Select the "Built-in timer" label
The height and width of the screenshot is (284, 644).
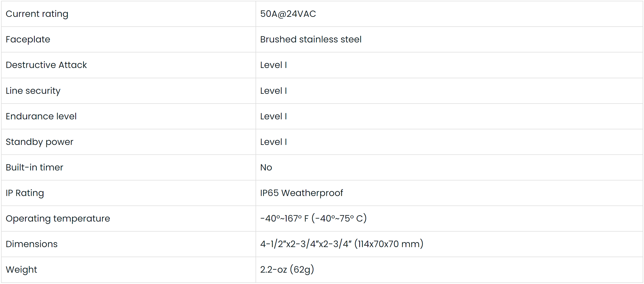coord(34,167)
